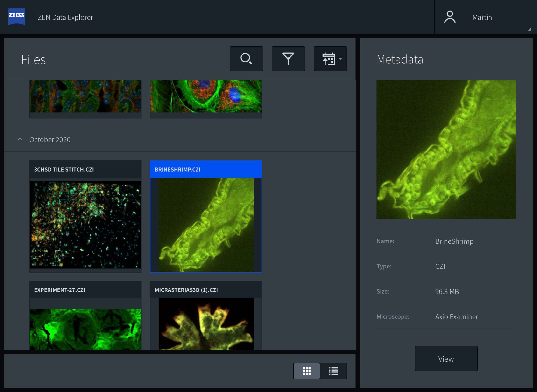
Task: Click the 3CHSD TILE STITCH.CZI title
Action: [x=64, y=169]
